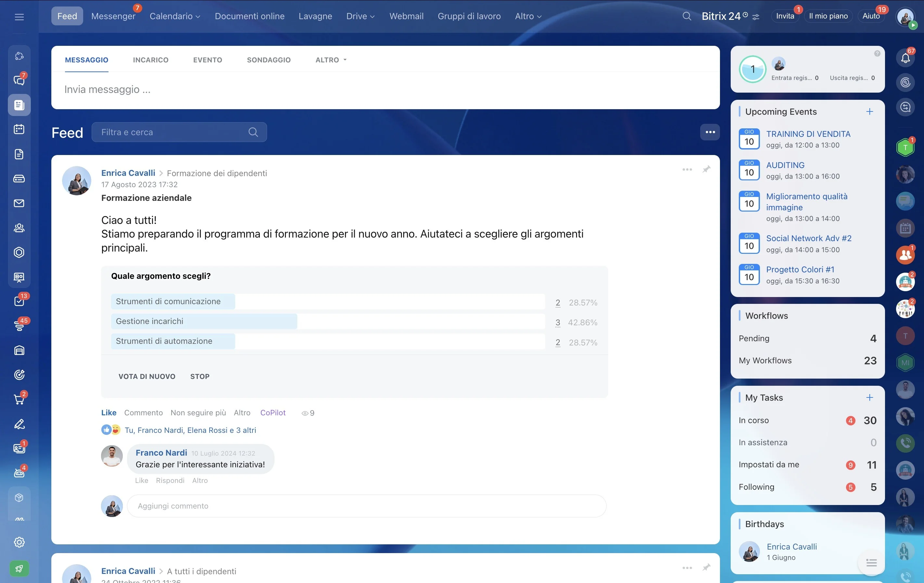Pin the Formazione aziendale post
924x583 pixels.
pyautogui.click(x=706, y=169)
